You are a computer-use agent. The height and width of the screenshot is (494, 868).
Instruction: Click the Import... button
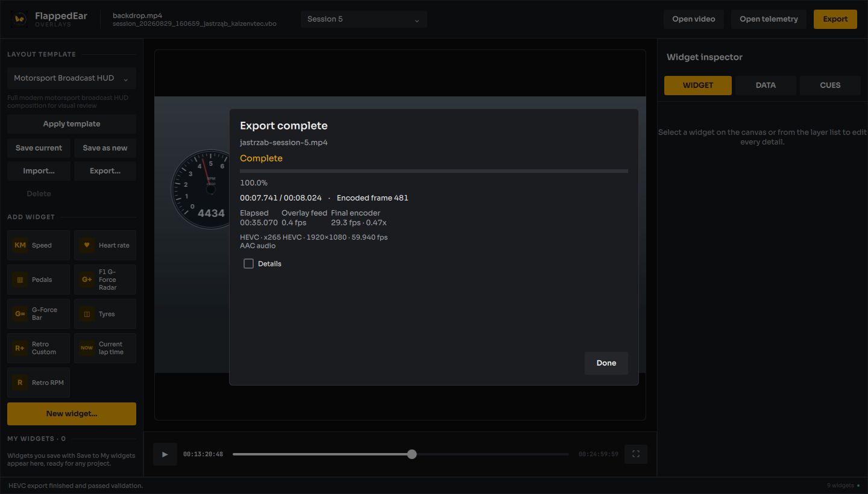pos(39,171)
